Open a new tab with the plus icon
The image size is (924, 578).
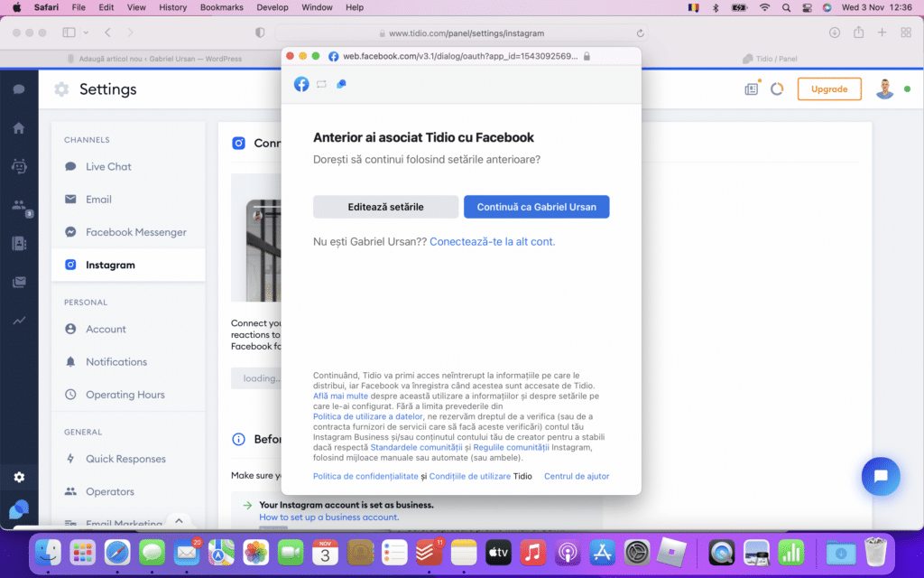click(x=882, y=33)
